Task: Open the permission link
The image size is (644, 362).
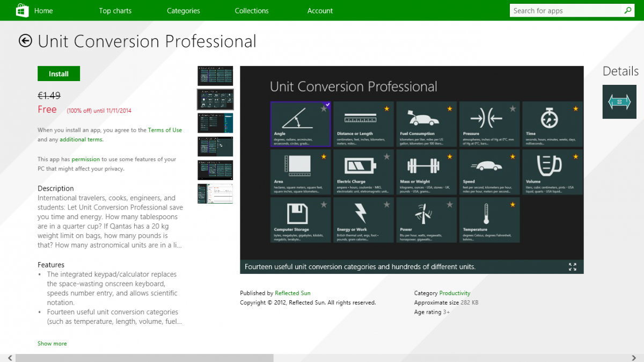Action: (x=86, y=160)
